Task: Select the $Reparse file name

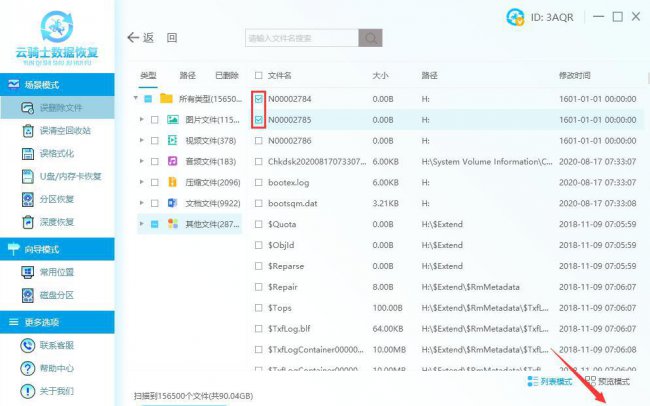Action: (x=286, y=266)
